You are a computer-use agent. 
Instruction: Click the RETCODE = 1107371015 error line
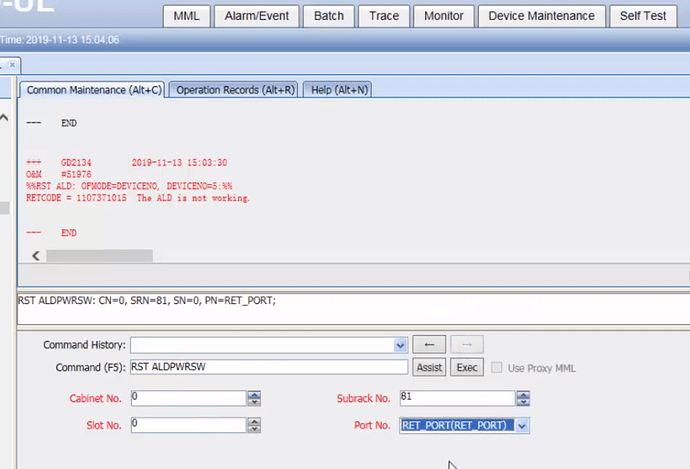[138, 198]
